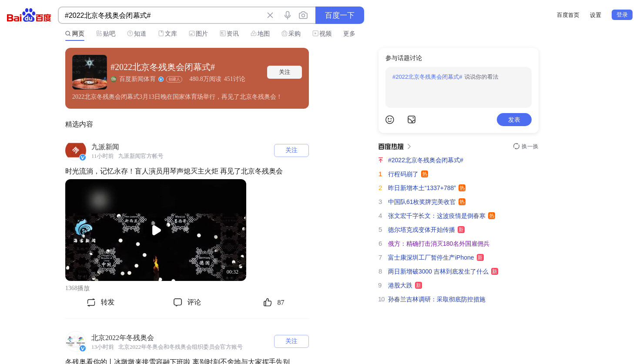Open 北京2022年冬残奥会 account name
The image size is (643, 364).
tap(123, 338)
